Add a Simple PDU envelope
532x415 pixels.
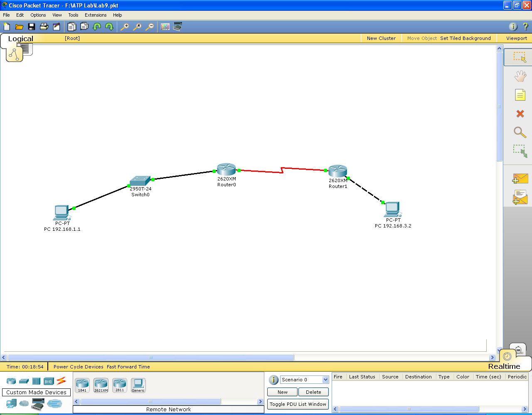click(520, 178)
